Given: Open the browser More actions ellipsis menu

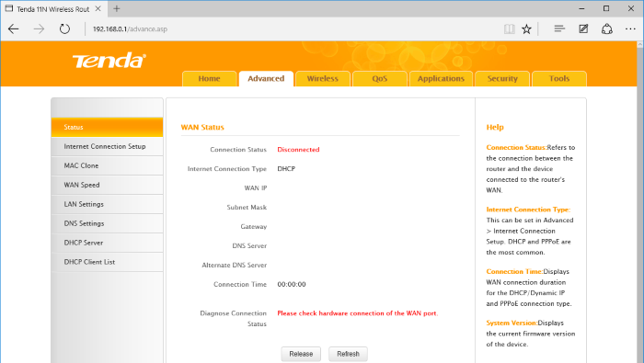Looking at the screenshot, I should pos(630,28).
